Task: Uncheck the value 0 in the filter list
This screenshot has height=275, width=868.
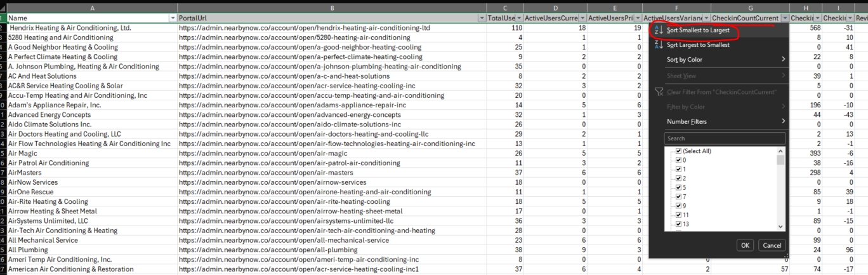Action: pyautogui.click(x=678, y=160)
